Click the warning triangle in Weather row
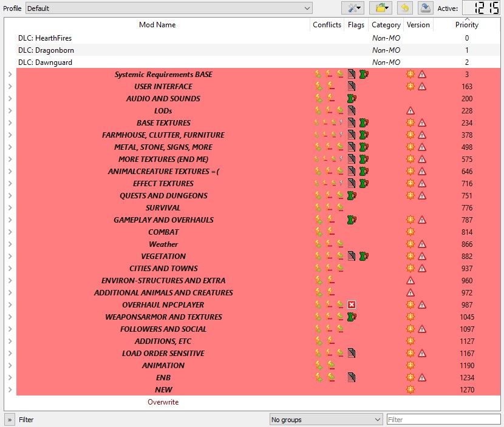Screen dimensions: 504x427 point(422,244)
